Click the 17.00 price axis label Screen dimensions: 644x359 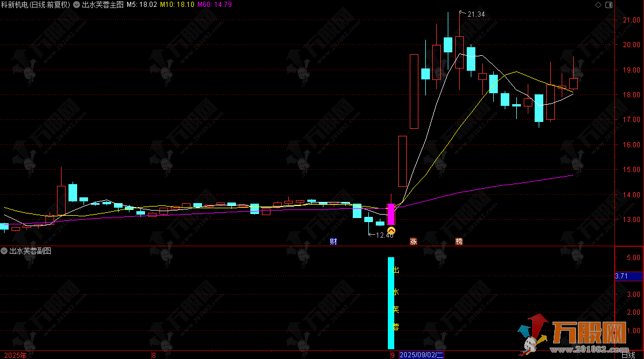click(x=632, y=120)
